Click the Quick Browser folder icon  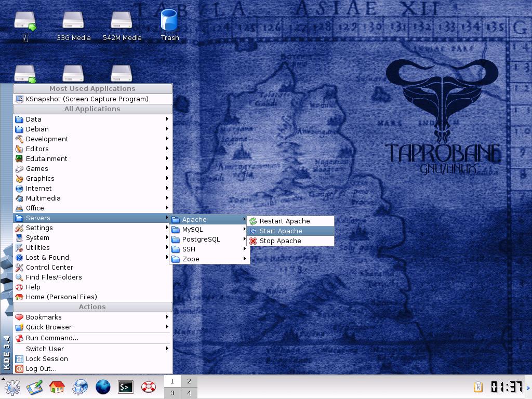click(19, 327)
